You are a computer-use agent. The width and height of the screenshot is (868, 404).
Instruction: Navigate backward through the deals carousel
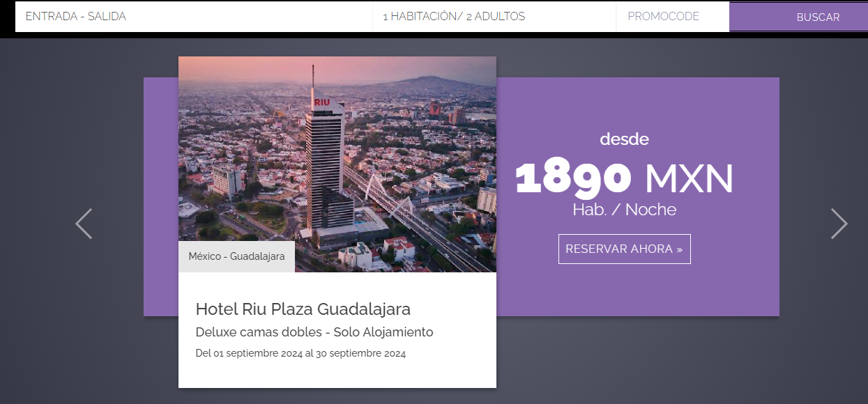[83, 224]
